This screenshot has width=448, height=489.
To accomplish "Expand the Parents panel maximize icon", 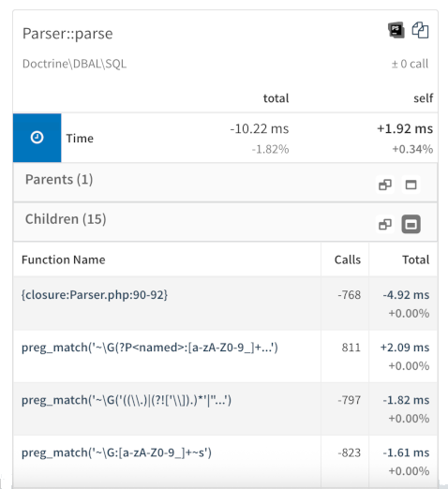I will click(x=411, y=185).
